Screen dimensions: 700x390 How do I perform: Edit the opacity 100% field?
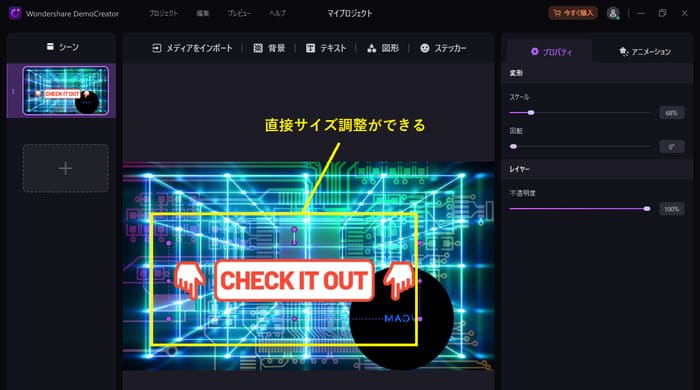point(671,209)
